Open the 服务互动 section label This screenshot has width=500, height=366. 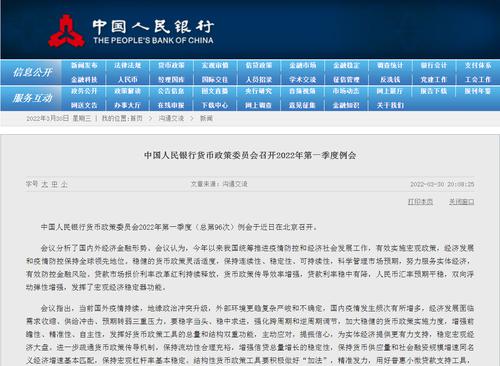click(x=32, y=98)
